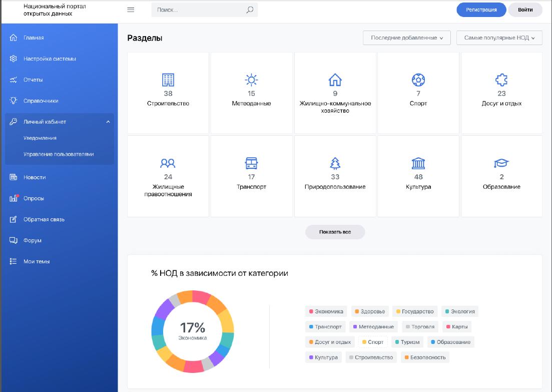552x392 pixels.
Task: Click the hamburger menu icon
Action: [x=131, y=10]
